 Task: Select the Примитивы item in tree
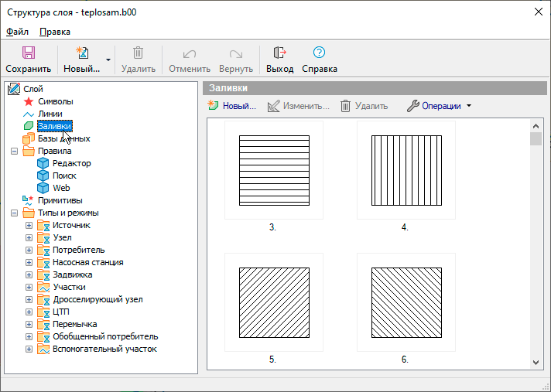coord(60,200)
